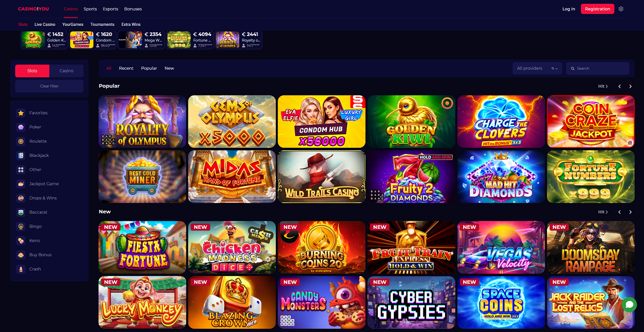Open the settings gear icon
Screen dimensions: 644x332
click(621, 9)
